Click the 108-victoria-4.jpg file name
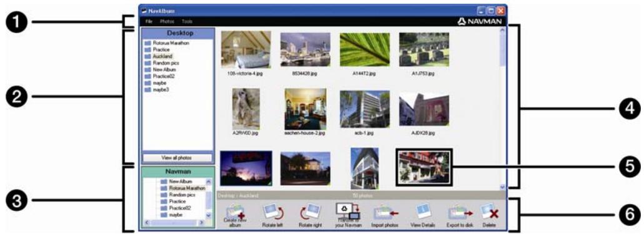644x234 pixels. pos(246,74)
